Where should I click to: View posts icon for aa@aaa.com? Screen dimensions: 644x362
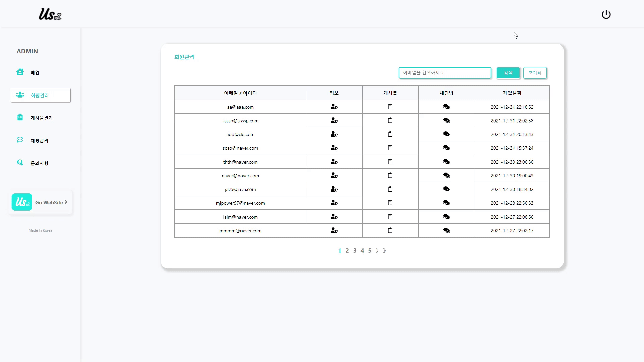point(390,107)
